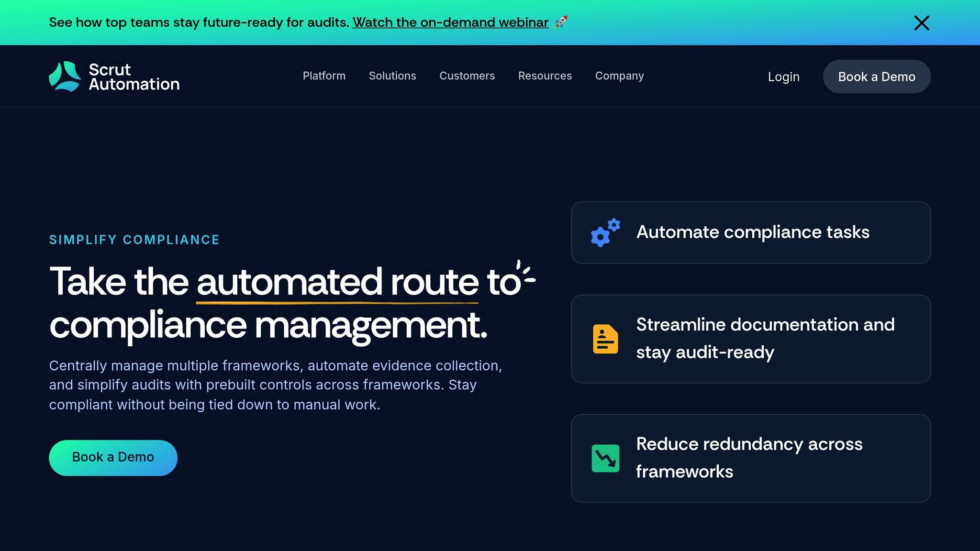Image resolution: width=980 pixels, height=551 pixels.
Task: Select Customers in the navigation bar
Action: pos(467,76)
